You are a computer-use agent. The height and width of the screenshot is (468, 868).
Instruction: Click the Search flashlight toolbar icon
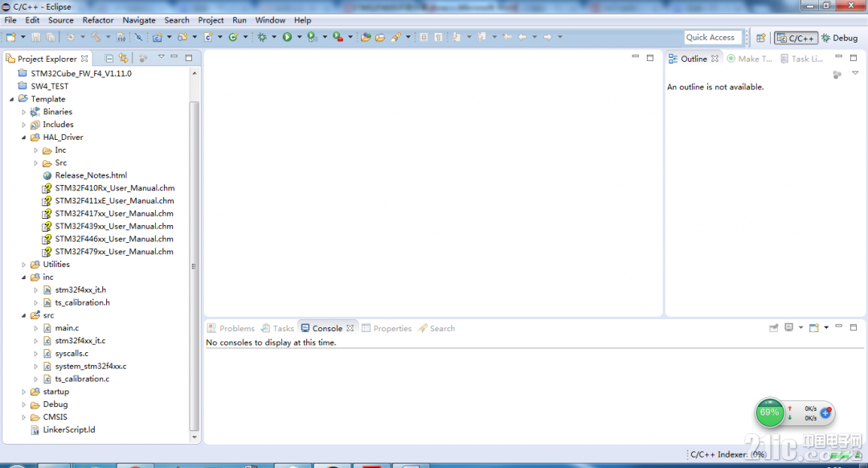(395, 37)
